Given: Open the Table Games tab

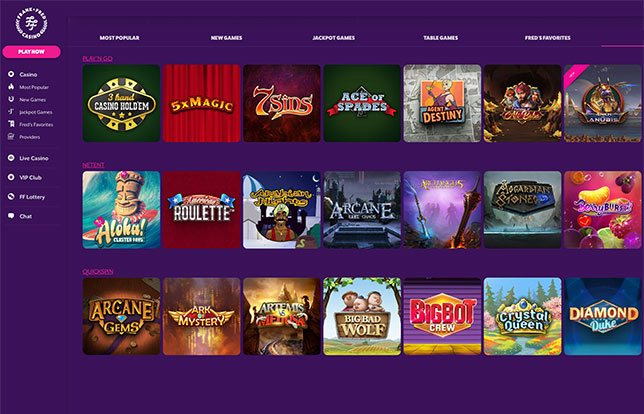Looking at the screenshot, I should click(x=441, y=38).
